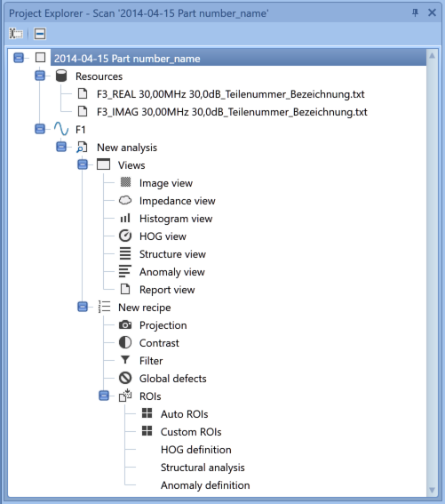Screen dimensions: 445x504
Task: Click the Histogram view bar chart icon
Action: point(125,218)
